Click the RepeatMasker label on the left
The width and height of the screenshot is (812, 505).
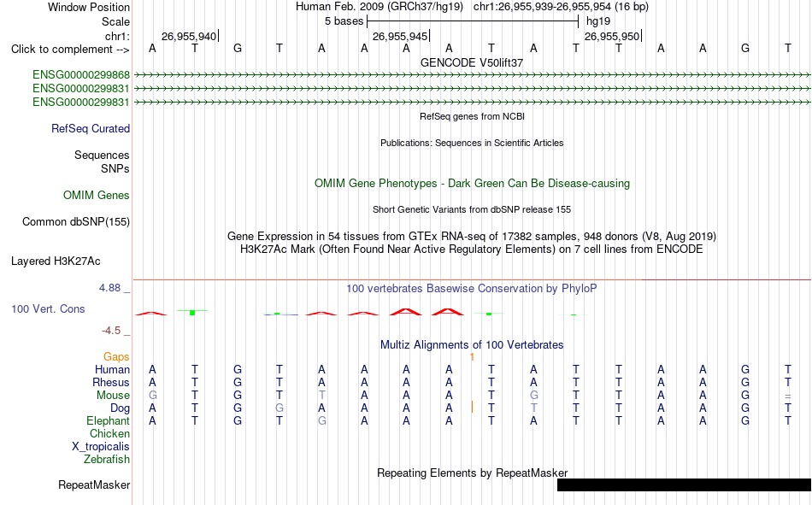pyautogui.click(x=94, y=484)
